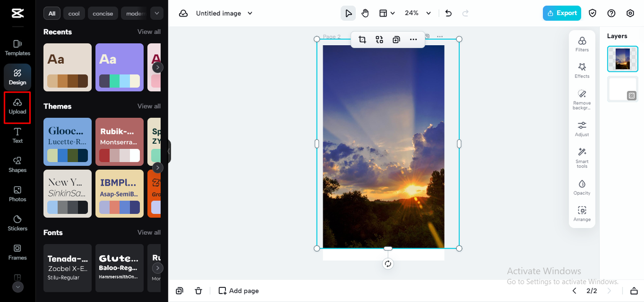
Task: Open the Templates panel in the sidebar
Action: (x=18, y=48)
